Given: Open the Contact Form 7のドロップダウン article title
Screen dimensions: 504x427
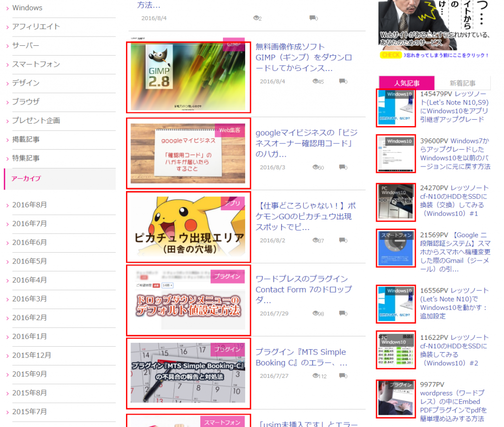Looking at the screenshot, I should click(304, 290).
